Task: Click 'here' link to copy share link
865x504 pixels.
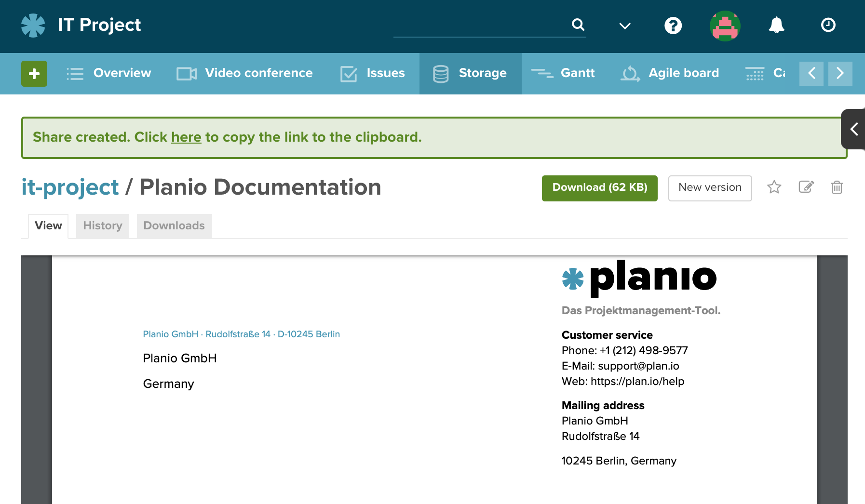Action: point(186,137)
